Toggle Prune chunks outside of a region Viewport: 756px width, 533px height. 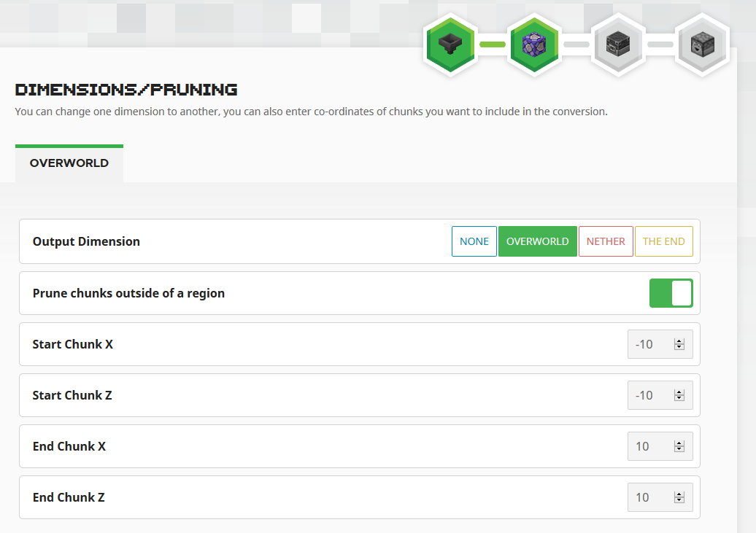[x=671, y=293]
